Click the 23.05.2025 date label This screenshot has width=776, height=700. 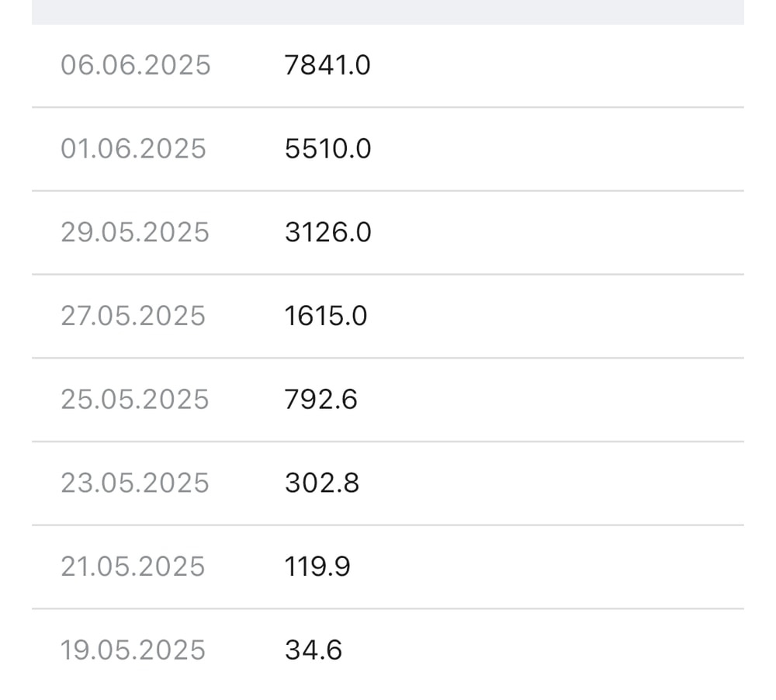[135, 483]
